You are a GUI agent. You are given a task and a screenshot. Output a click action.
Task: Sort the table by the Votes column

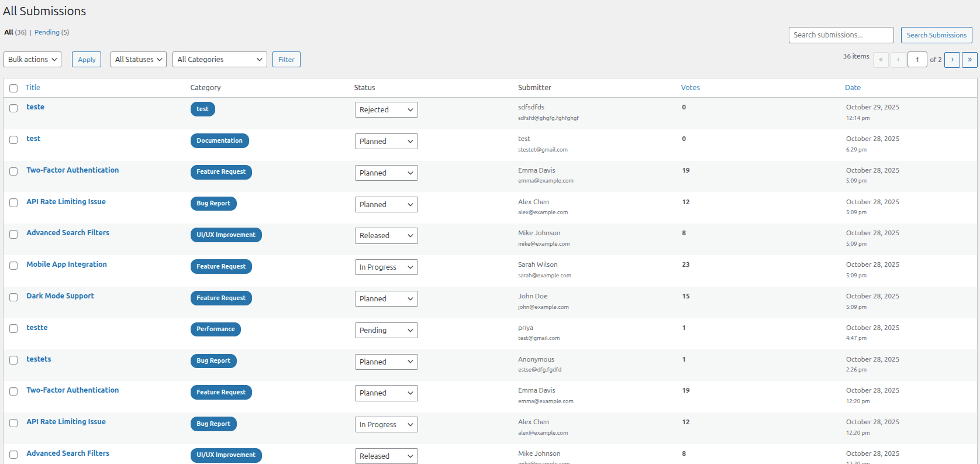(x=690, y=88)
